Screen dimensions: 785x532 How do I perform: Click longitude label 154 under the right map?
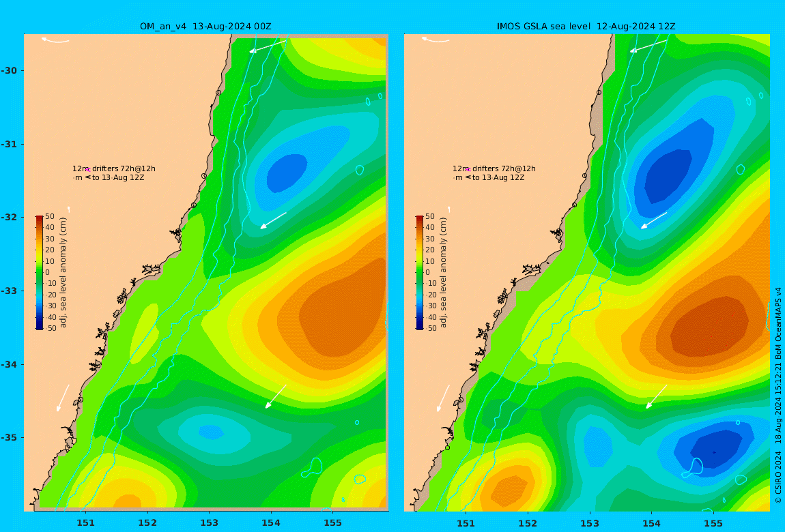coord(651,523)
